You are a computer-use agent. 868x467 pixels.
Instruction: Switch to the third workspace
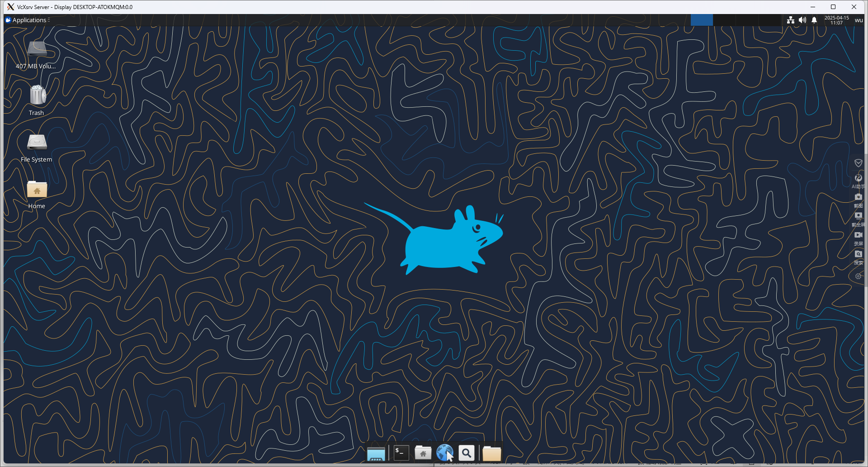tap(747, 20)
